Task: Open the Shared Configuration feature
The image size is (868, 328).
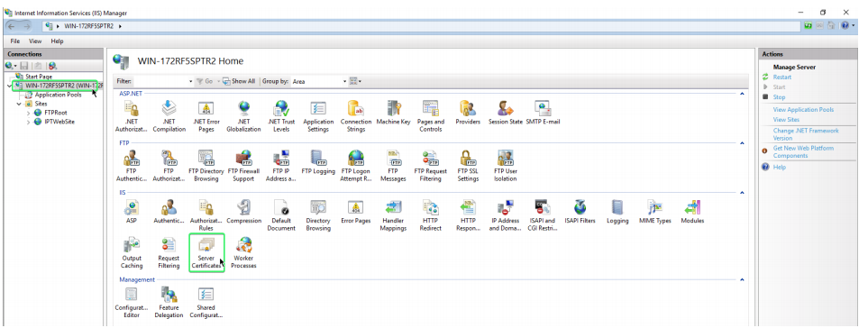Action: pyautogui.click(x=206, y=303)
